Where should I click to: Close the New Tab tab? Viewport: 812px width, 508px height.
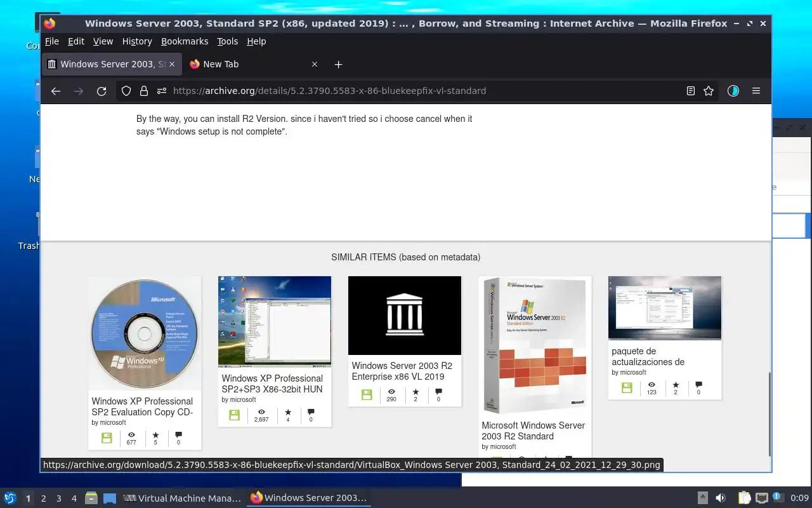314,64
